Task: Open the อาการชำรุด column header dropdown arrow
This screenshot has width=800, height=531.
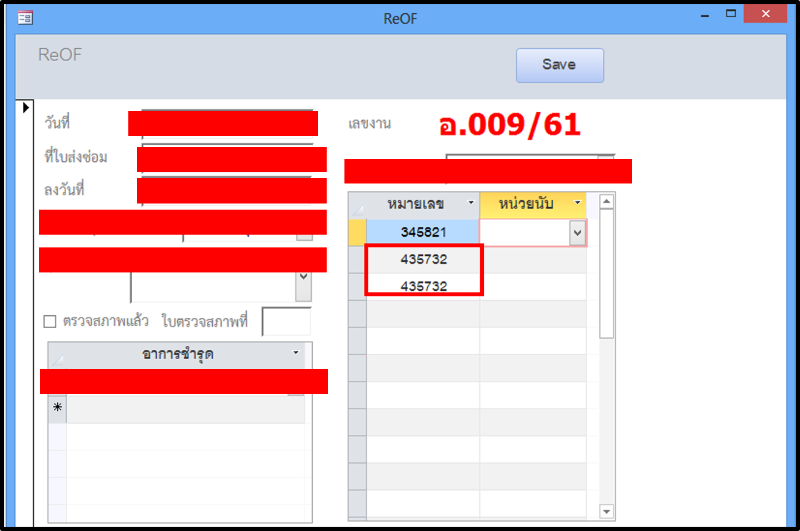Action: (295, 354)
